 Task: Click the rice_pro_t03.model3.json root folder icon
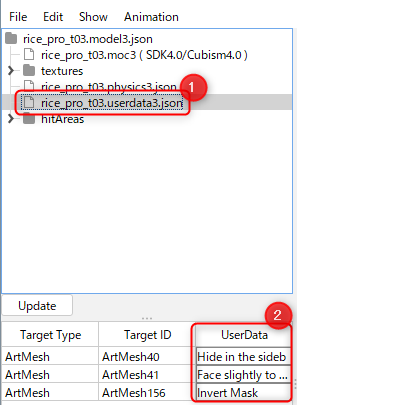tap(11, 39)
